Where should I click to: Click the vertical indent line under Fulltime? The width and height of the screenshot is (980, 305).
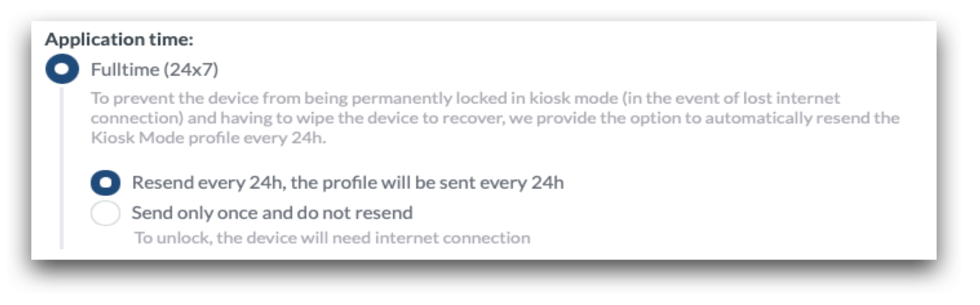pyautogui.click(x=62, y=165)
